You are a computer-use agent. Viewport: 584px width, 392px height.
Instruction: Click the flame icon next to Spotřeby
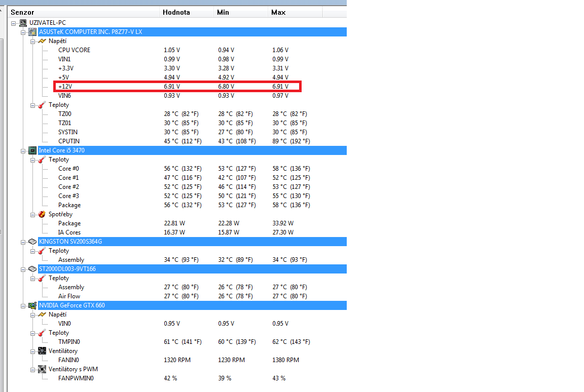(42, 214)
